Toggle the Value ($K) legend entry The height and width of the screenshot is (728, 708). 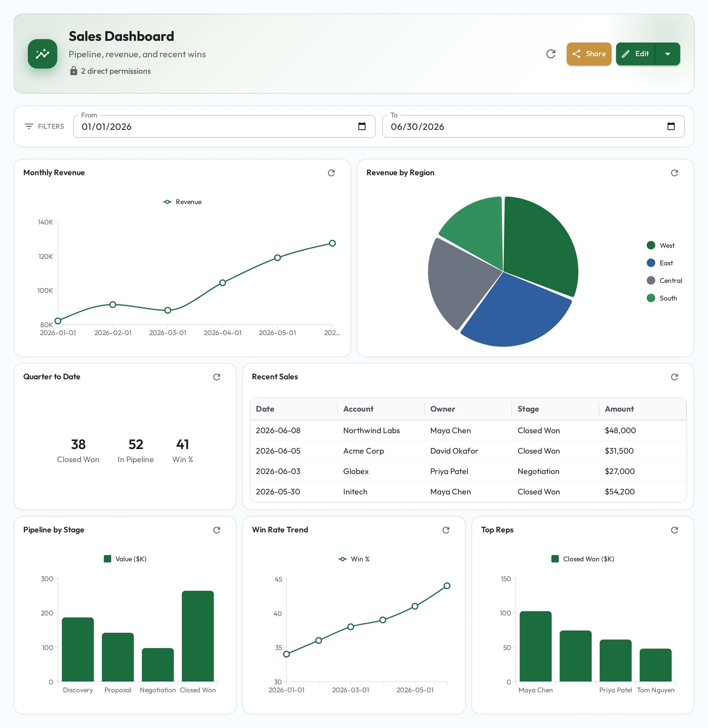(x=125, y=559)
